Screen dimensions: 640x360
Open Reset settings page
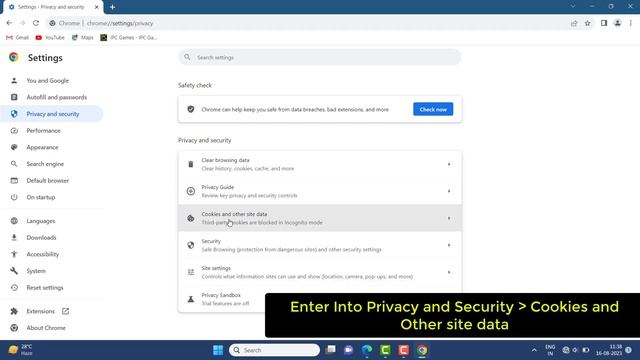click(x=45, y=288)
